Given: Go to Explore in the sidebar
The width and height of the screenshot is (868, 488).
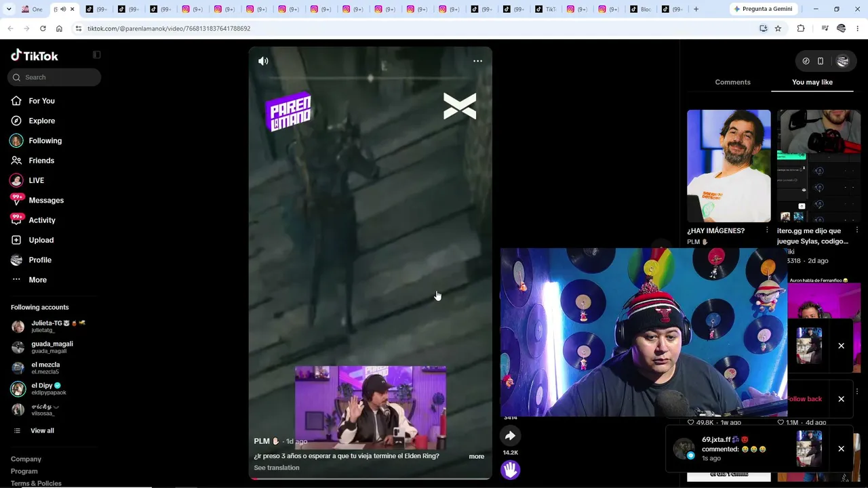Looking at the screenshot, I should 41,121.
